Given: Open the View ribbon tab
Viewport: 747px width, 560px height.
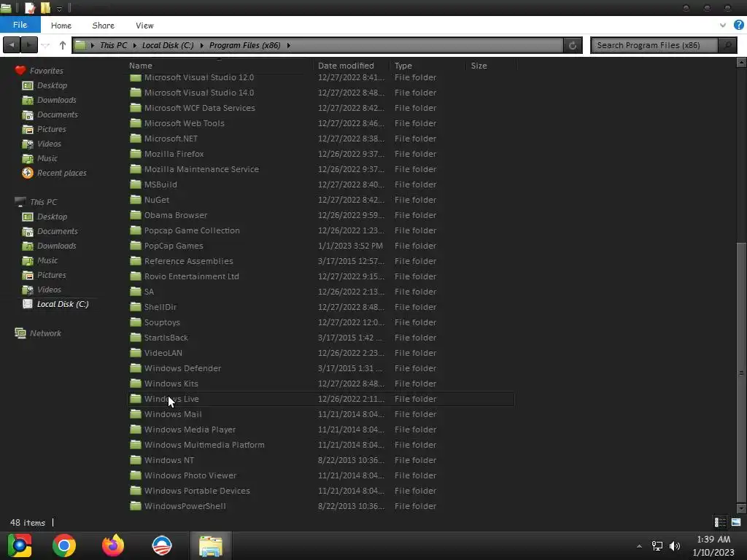Looking at the screenshot, I should click(144, 26).
